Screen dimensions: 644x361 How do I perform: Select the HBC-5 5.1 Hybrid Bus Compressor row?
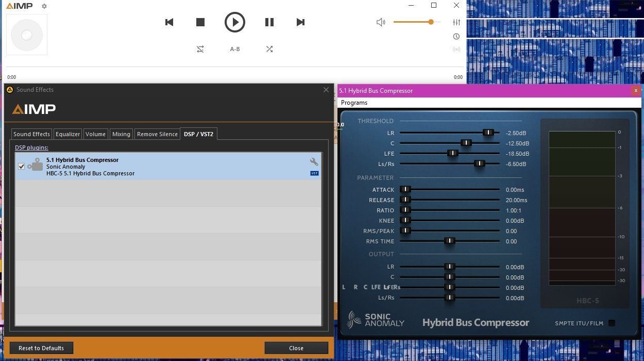pyautogui.click(x=168, y=167)
